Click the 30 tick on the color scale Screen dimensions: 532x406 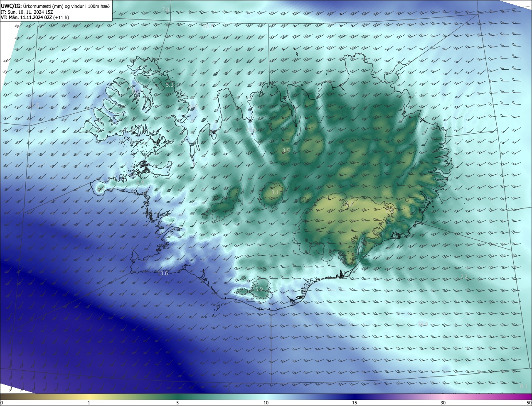click(443, 403)
